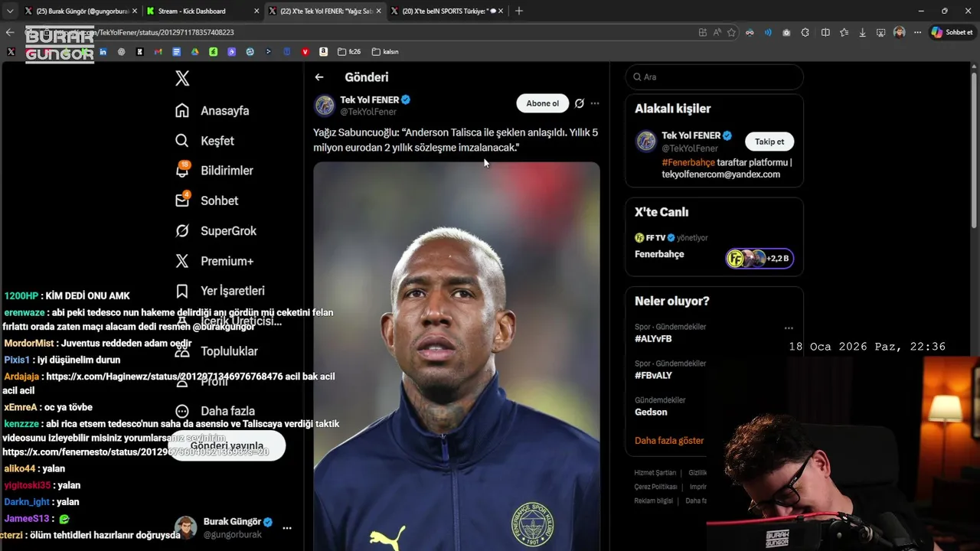The image size is (980, 551).
Task: Open the Çerez Politikası footer link
Action: [655, 487]
